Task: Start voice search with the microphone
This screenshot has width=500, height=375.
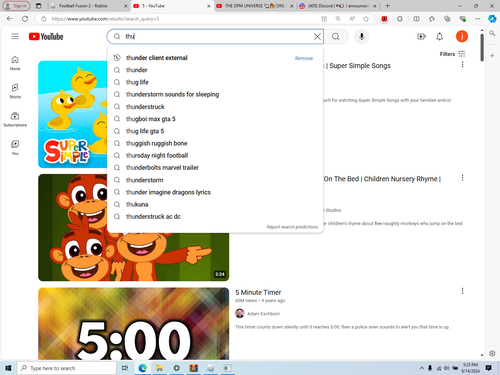Action: (362, 36)
